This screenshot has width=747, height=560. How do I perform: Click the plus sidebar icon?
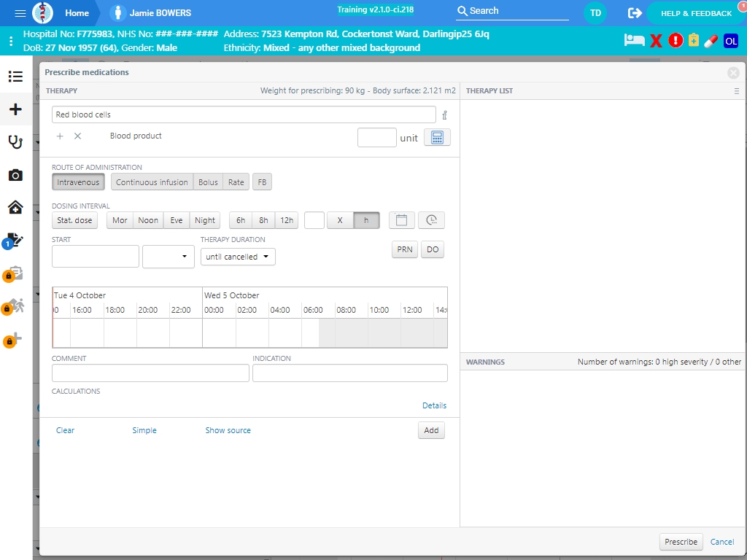point(16,109)
